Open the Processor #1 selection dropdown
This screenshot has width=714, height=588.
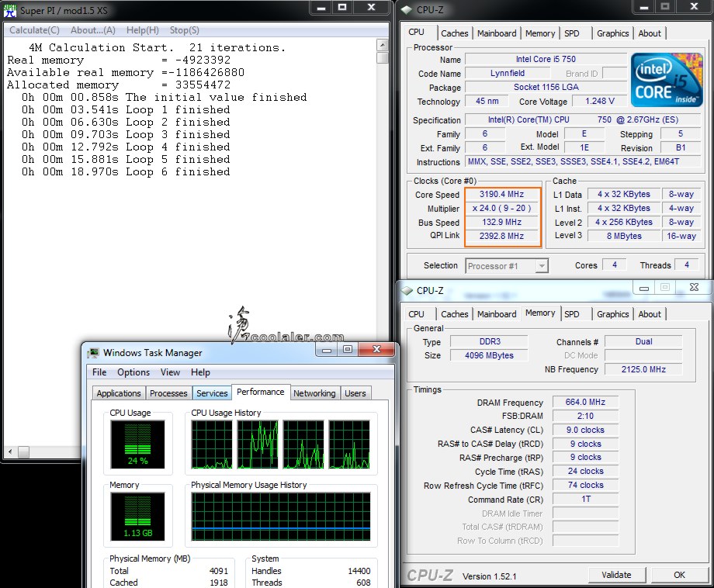point(541,266)
